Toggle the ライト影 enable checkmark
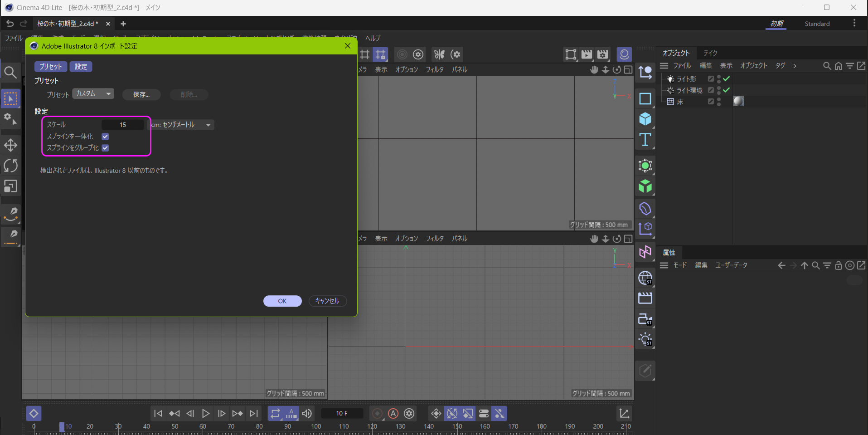This screenshot has width=868, height=435. pos(726,79)
